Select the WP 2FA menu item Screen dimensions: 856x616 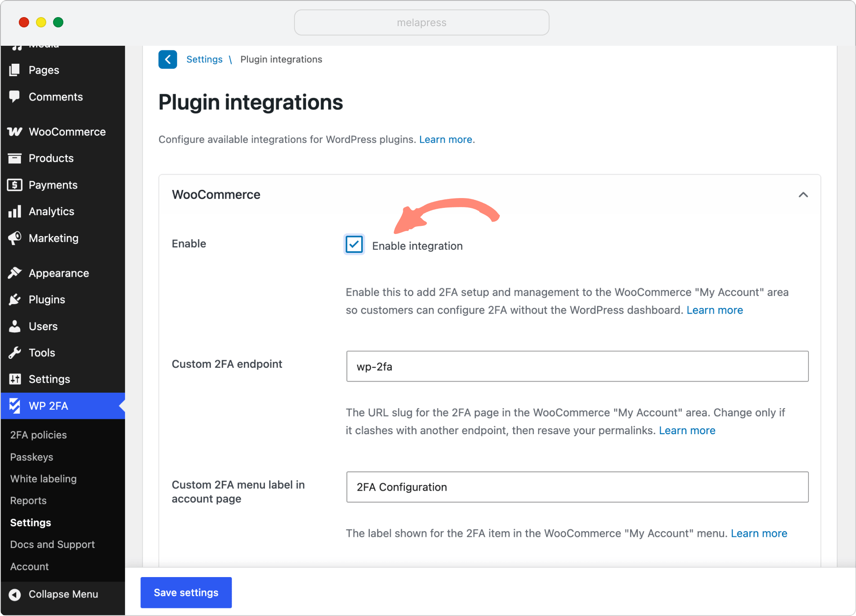click(x=62, y=406)
